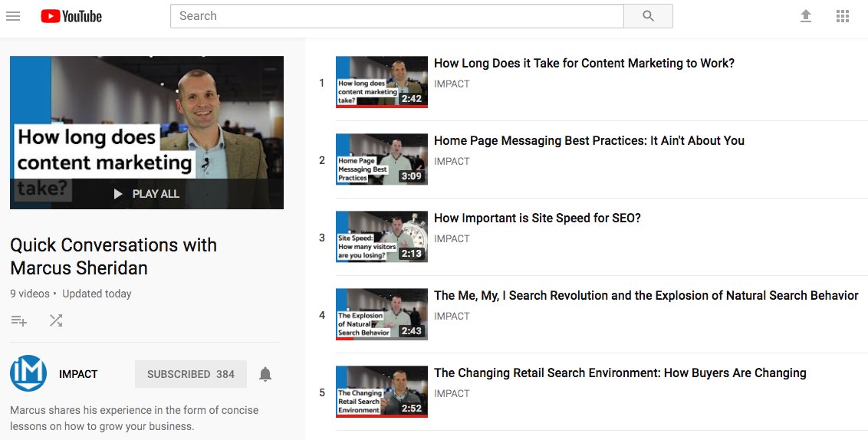
Task: Click IMPACT under the Content Marketing video
Action: [x=452, y=84]
